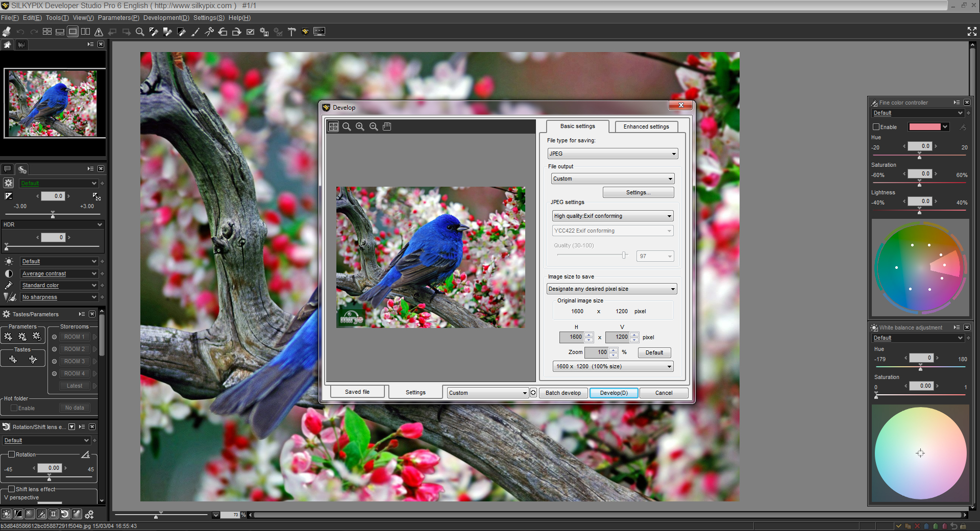980x531 pixels.
Task: Select hand pan tool in Develop preview
Action: (x=387, y=127)
